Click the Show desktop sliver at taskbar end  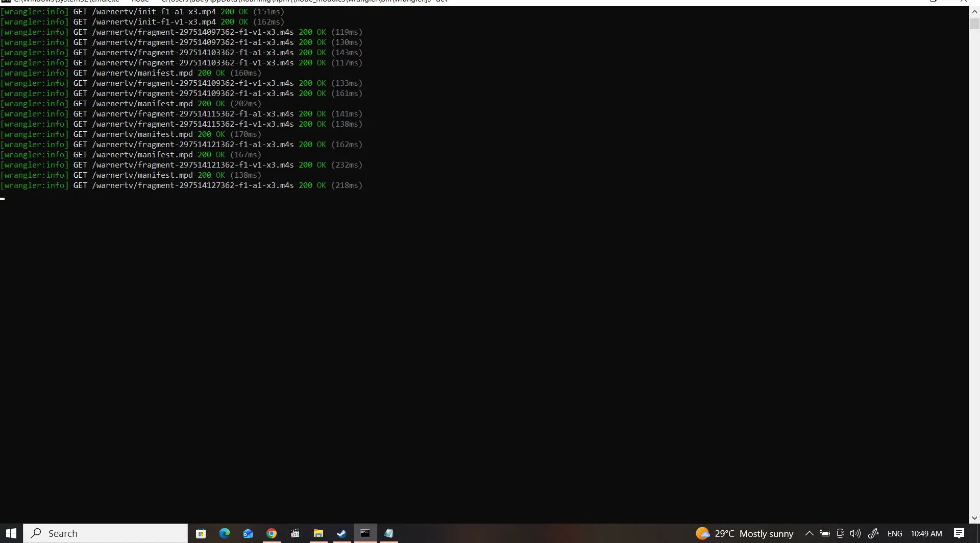(978, 533)
